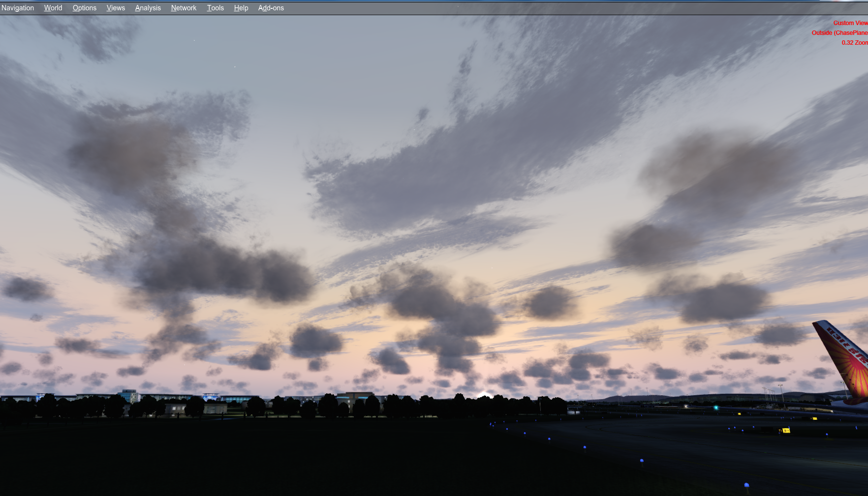Open the Add-ons menu
868x496 pixels.
coord(271,8)
